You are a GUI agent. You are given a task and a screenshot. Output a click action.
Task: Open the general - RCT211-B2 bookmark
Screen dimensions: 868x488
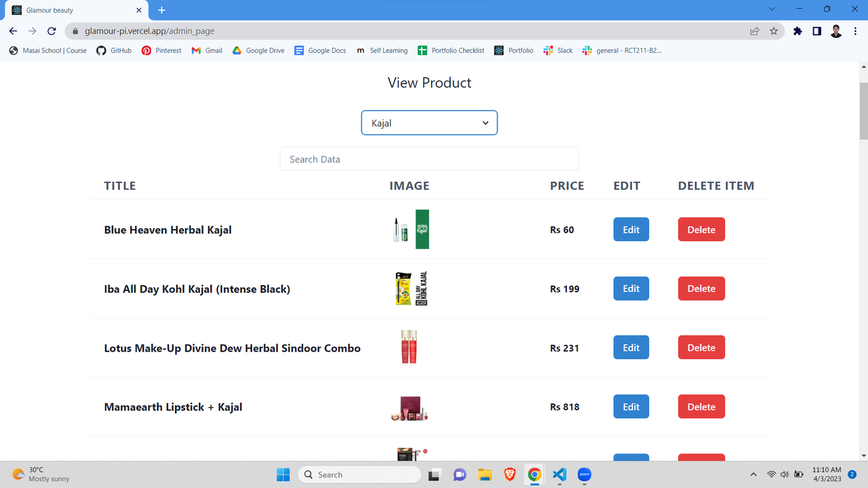click(x=622, y=50)
